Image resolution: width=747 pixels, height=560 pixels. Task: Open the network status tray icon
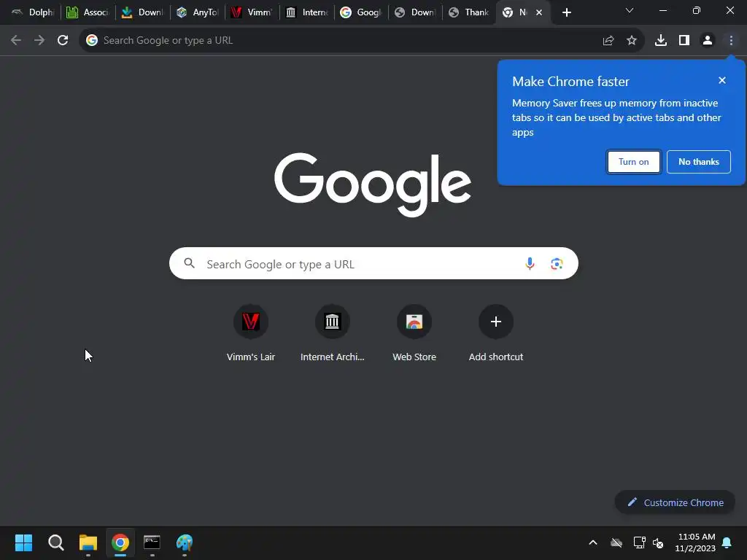pyautogui.click(x=639, y=542)
